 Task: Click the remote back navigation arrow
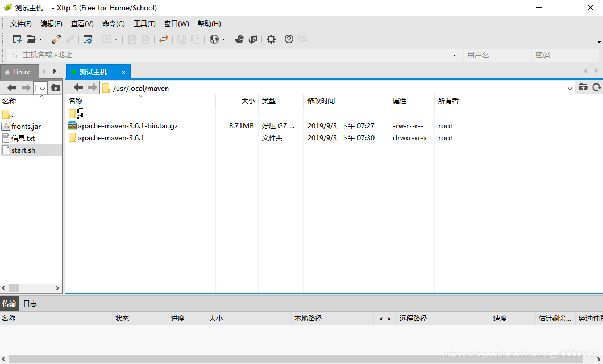click(78, 87)
